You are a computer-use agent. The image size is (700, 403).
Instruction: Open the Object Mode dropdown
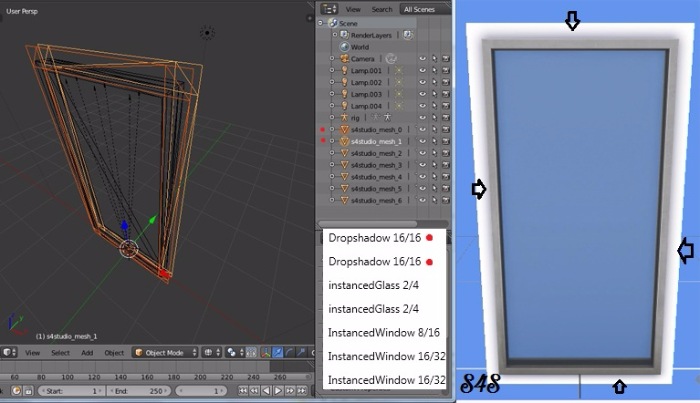166,352
